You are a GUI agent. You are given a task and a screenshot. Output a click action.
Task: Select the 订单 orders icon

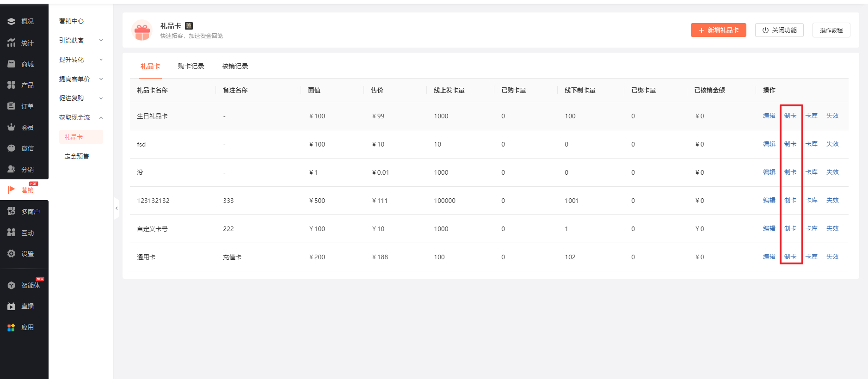click(12, 106)
